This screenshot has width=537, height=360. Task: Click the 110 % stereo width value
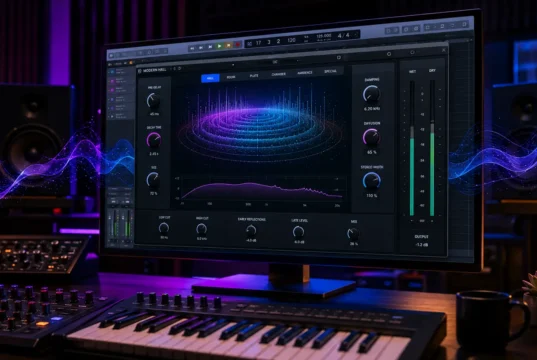[x=372, y=196]
